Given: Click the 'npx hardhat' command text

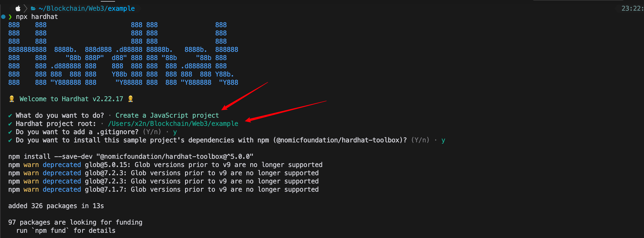Looking at the screenshot, I should click(x=37, y=17).
